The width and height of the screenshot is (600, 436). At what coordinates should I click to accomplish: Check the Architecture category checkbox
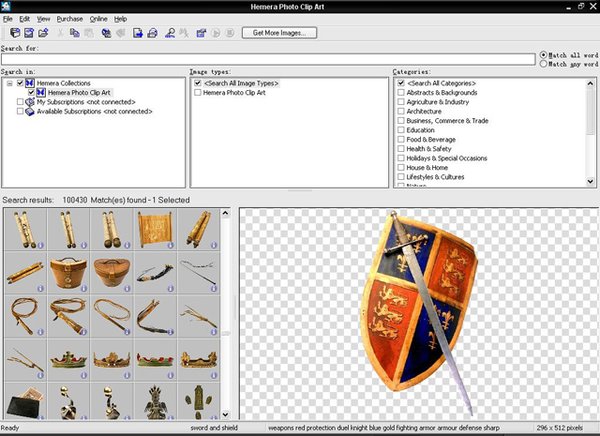pyautogui.click(x=401, y=111)
